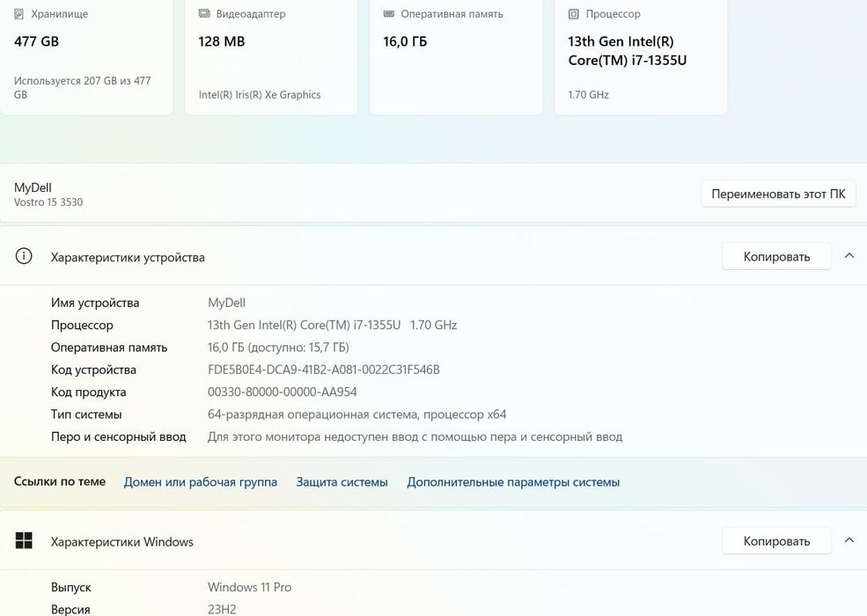Image resolution: width=867 pixels, height=616 pixels.
Task: Click the device name value MyDell in specifications
Action: (226, 303)
